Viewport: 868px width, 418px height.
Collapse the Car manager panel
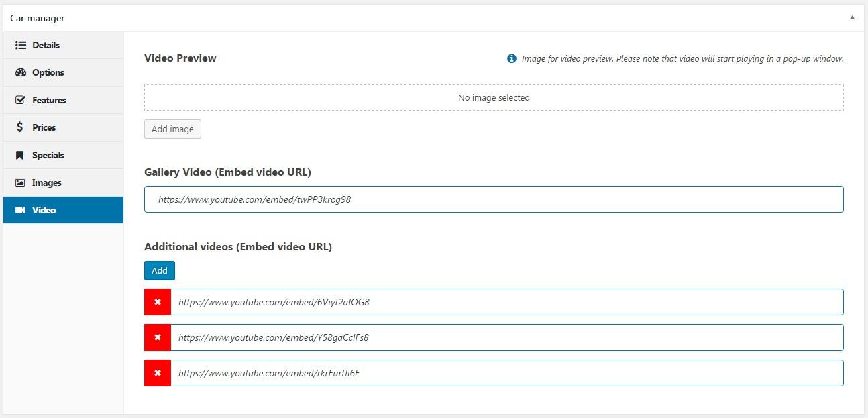tap(852, 18)
